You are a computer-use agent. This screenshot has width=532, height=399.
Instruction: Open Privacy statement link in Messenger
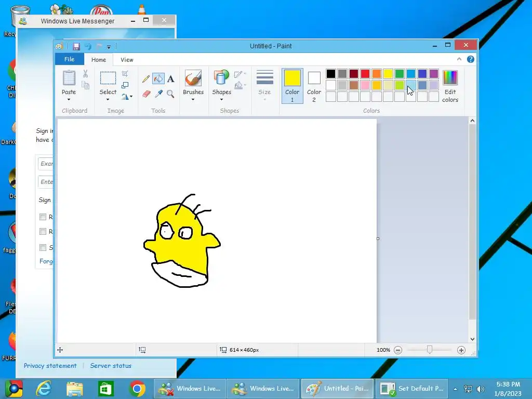tap(50, 366)
